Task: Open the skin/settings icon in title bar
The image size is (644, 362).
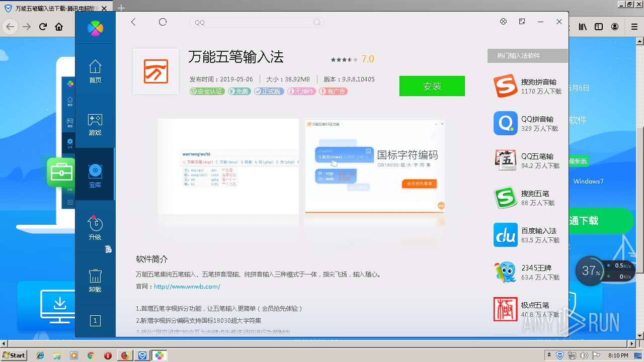Action: coord(503,22)
